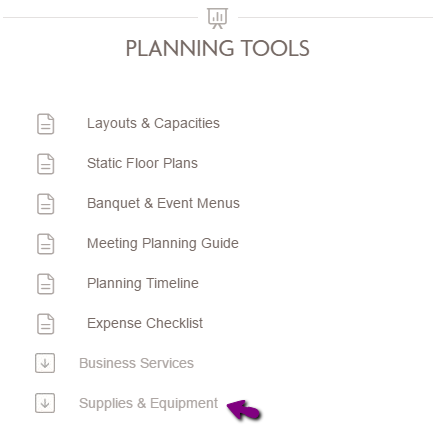Expand the Business Services section
The height and width of the screenshot is (441, 440).
tap(136, 363)
